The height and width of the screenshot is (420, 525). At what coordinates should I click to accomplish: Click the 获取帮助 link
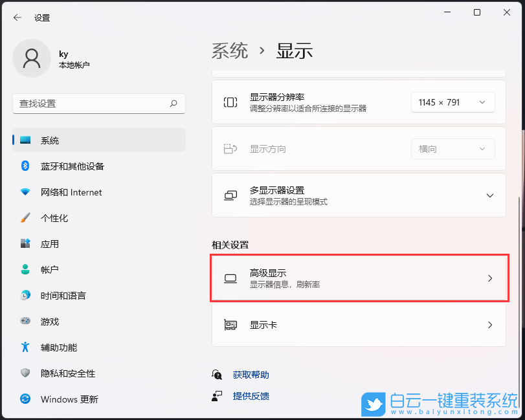tap(251, 375)
